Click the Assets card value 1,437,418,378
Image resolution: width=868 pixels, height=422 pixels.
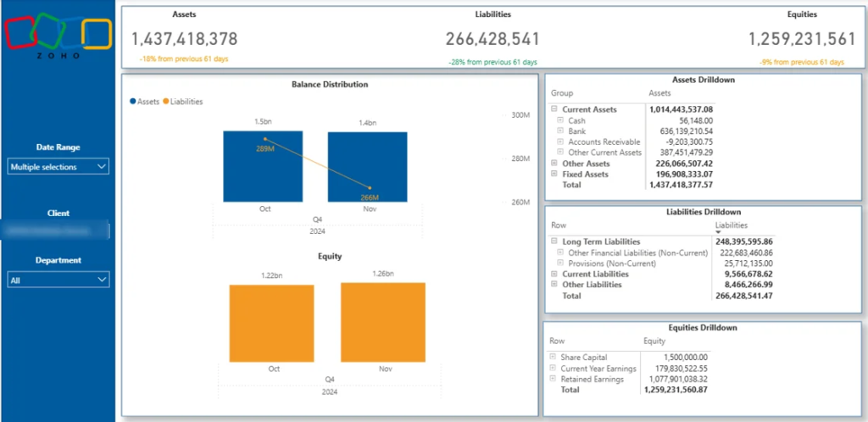click(x=184, y=39)
